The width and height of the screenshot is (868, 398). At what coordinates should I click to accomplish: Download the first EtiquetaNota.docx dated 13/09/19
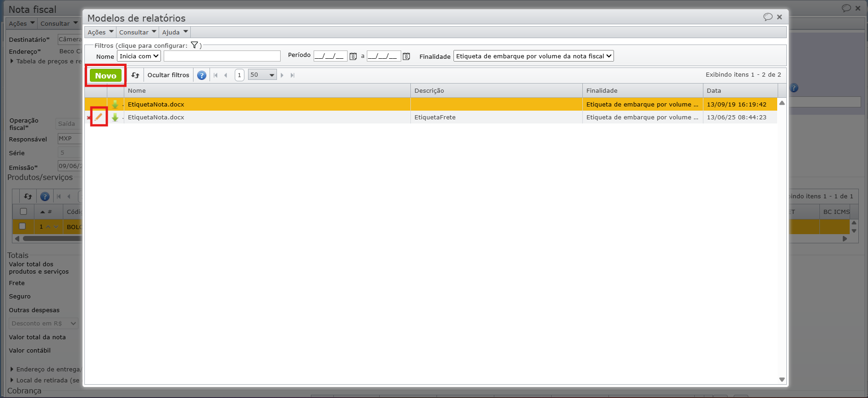click(115, 105)
